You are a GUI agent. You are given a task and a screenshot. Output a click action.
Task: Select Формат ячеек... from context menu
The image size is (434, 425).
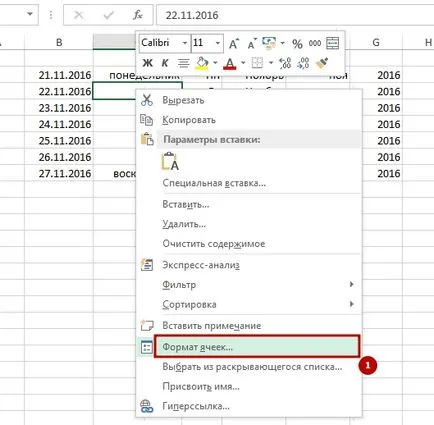(x=257, y=347)
